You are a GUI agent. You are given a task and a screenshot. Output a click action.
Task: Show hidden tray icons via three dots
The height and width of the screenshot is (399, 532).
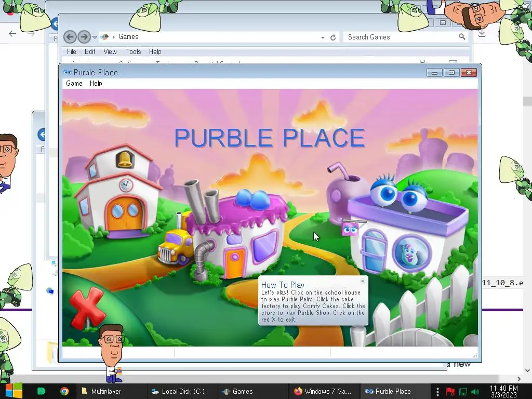tap(437, 392)
